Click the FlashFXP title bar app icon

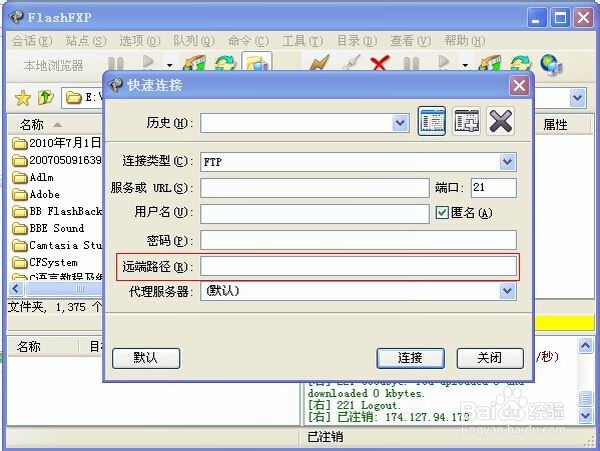pos(16,17)
